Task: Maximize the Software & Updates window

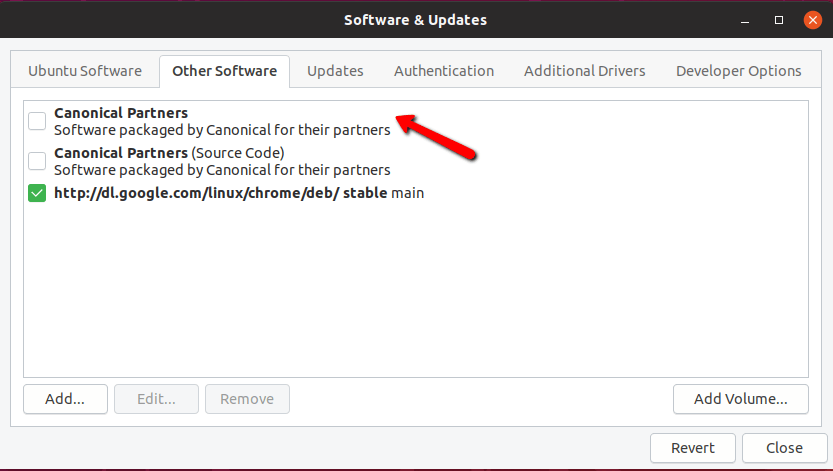Action: pyautogui.click(x=779, y=20)
